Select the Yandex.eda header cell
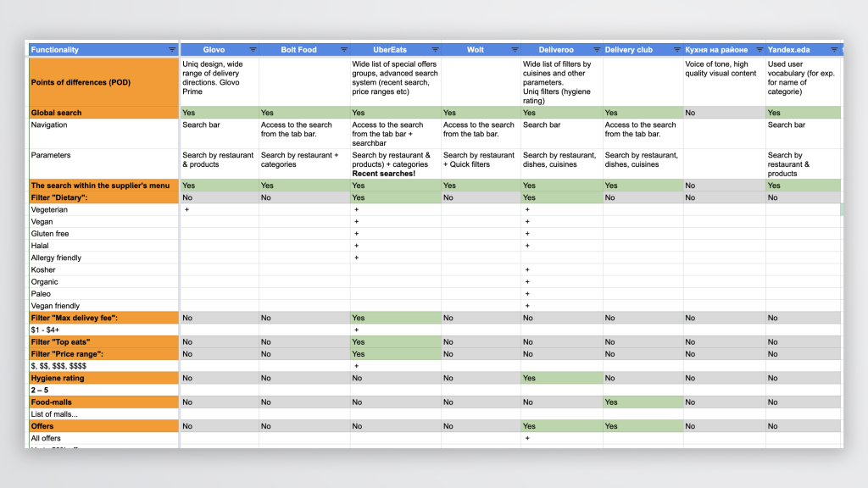Viewport: 868px width, 488px height. pos(804,50)
